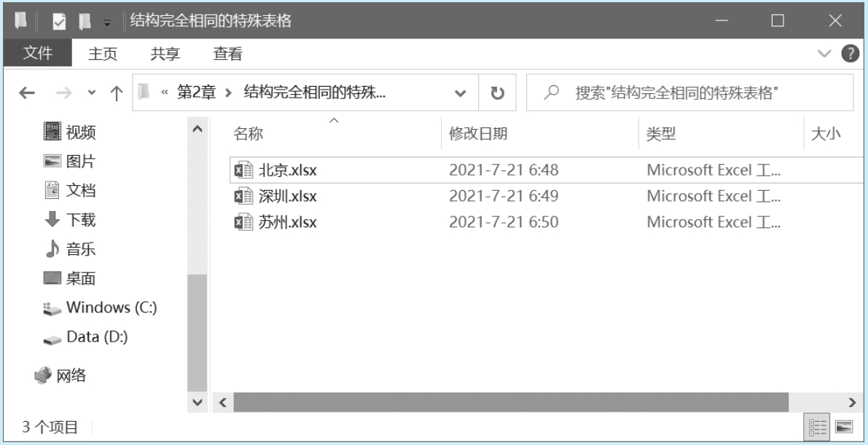Screen dimensions: 868x445
Task: Go back with the left arrow
Action: 27,92
